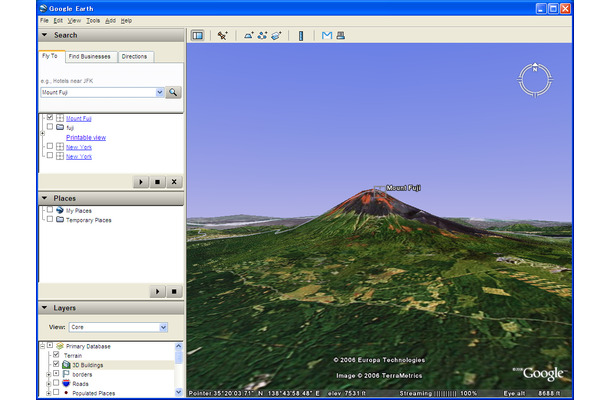
Task: Click the Add Placemark pushpin icon
Action: click(223, 35)
